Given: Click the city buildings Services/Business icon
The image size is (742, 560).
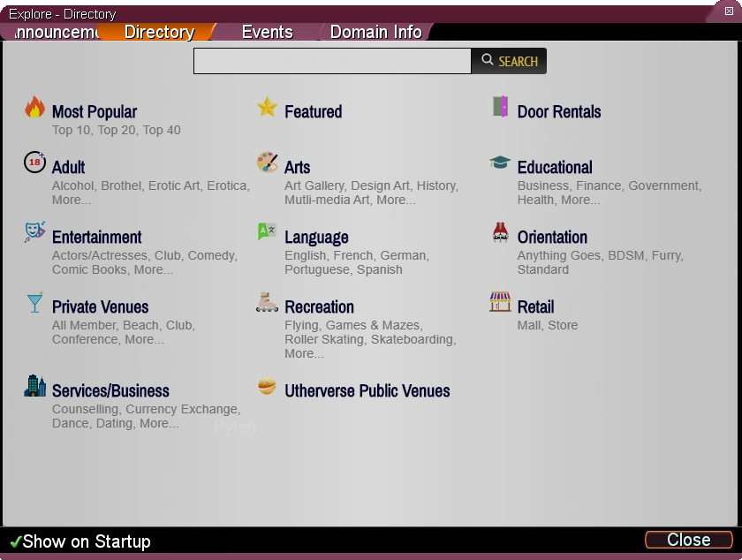Looking at the screenshot, I should click(34, 386).
